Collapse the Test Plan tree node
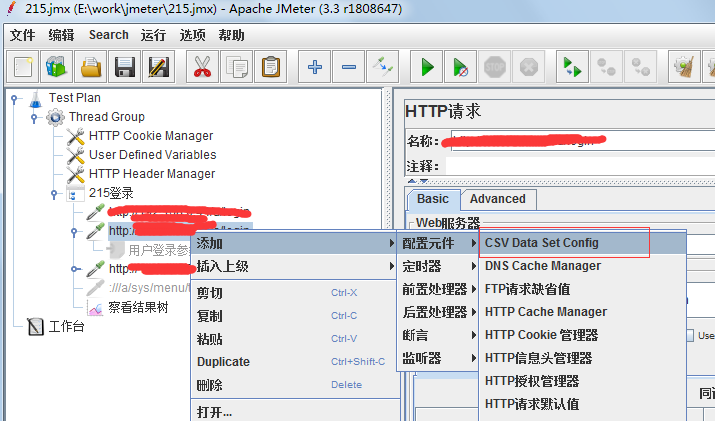Screen dimensions: 715x421 [14, 99]
